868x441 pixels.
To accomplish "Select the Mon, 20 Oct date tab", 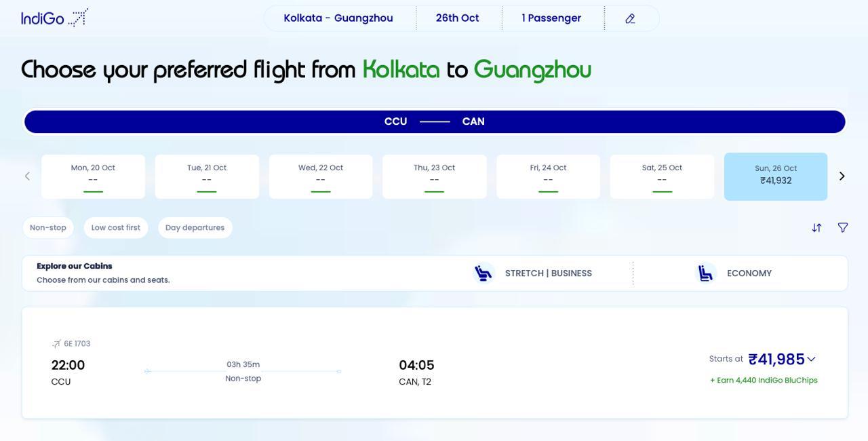I will coord(93,176).
